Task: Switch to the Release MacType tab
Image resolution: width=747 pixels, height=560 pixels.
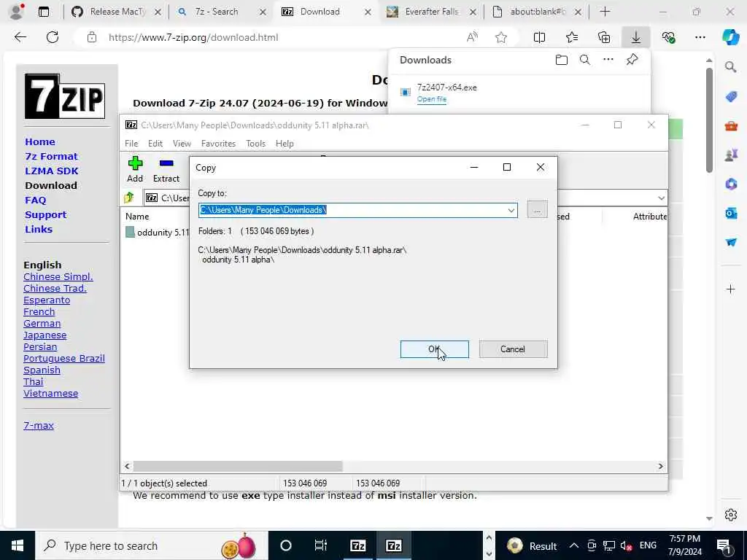Action: [116, 12]
